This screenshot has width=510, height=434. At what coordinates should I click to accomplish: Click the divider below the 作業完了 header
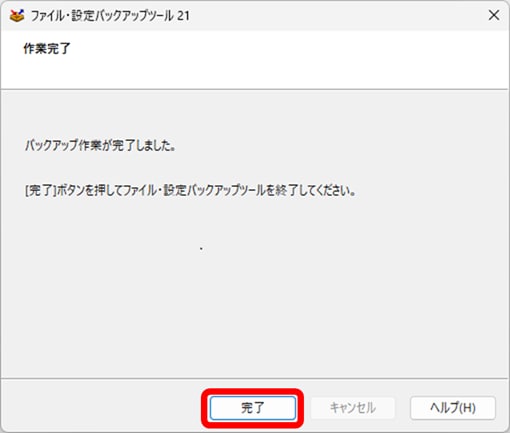pos(255,89)
